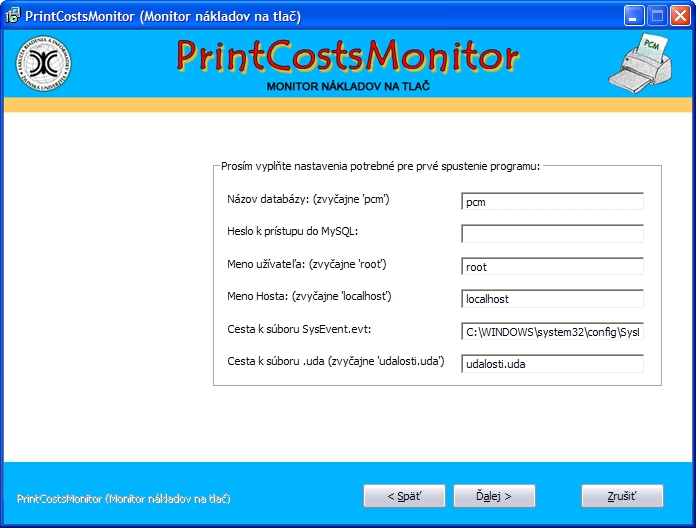The width and height of the screenshot is (696, 528).
Task: Go back with the '< Späť' button
Action: 403,496
